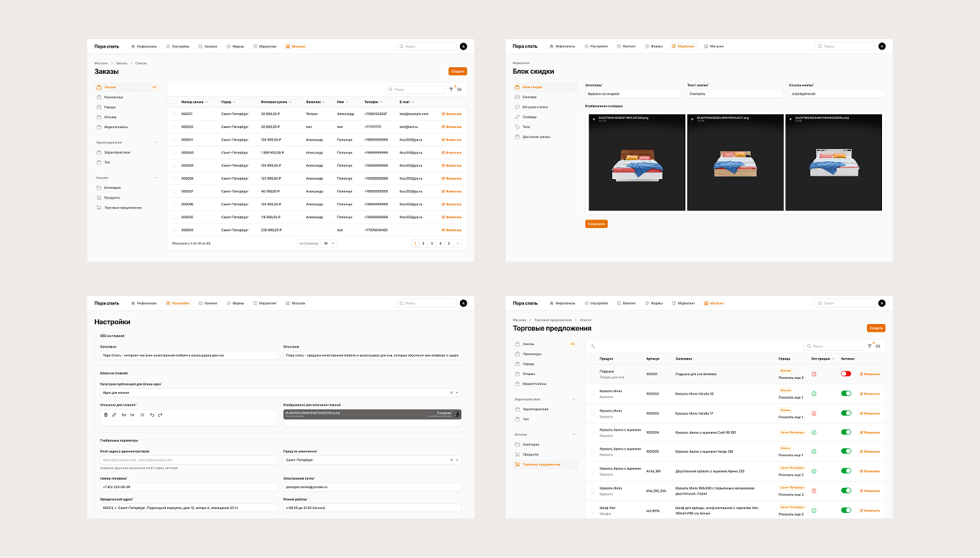The image size is (980, 558).
Task: Click upload spinner icon on settings image file
Action: click(x=456, y=414)
